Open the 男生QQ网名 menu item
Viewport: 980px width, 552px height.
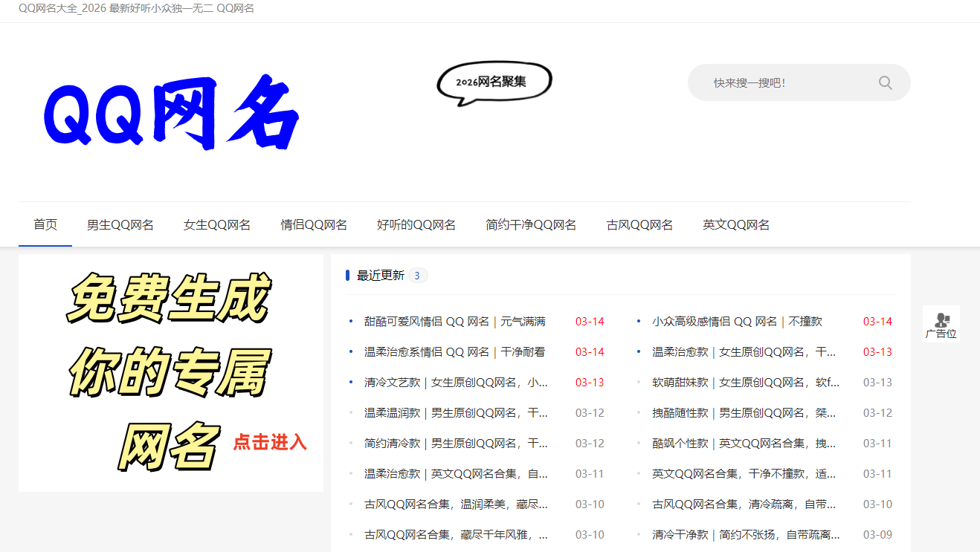coord(120,224)
